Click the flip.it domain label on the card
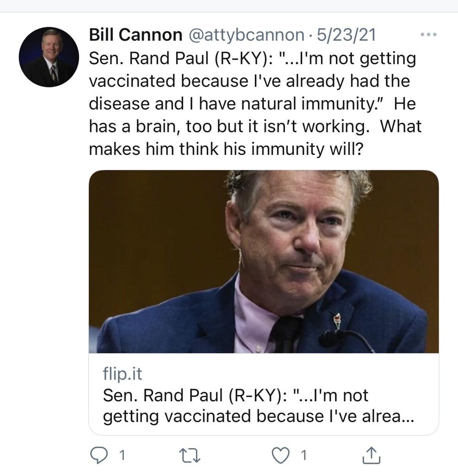Image resolution: width=458 pixels, height=476 pixels. pyautogui.click(x=123, y=373)
